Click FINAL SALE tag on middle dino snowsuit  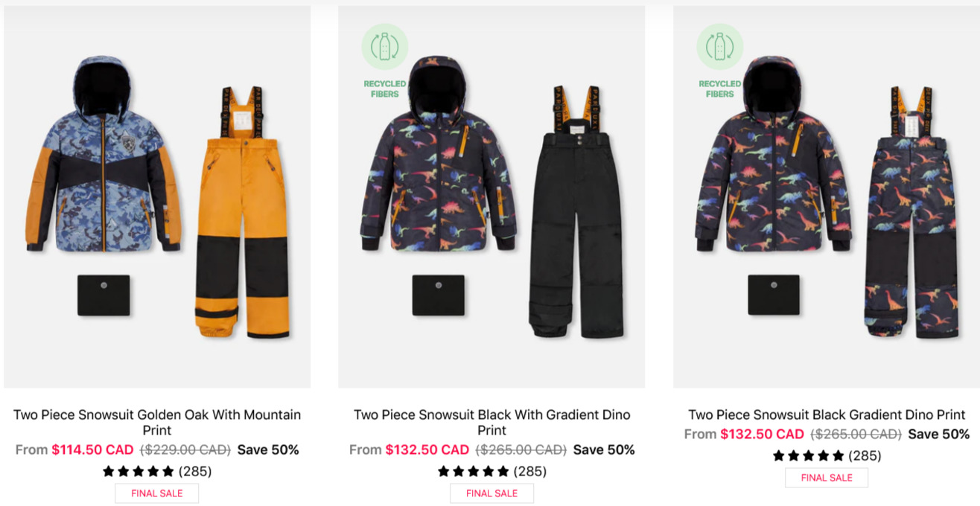pyautogui.click(x=491, y=493)
